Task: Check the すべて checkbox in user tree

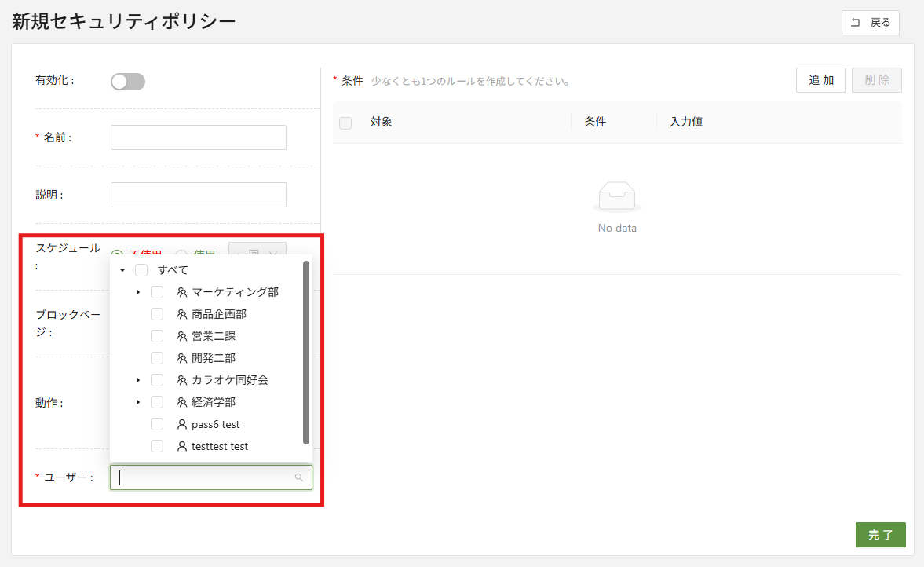Action: [141, 270]
